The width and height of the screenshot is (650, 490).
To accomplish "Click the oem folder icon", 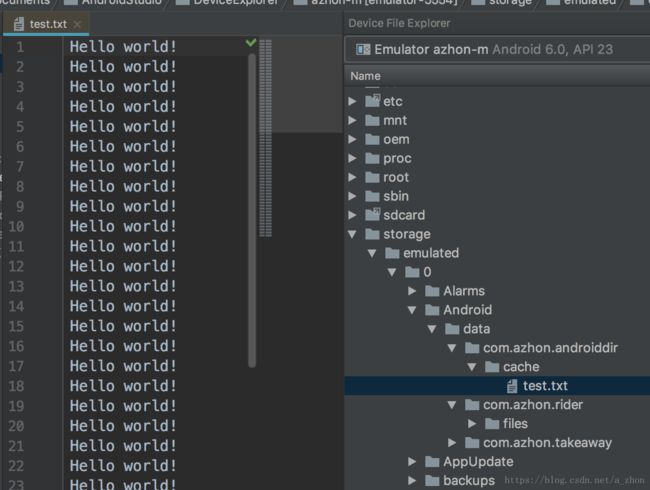I will tap(372, 140).
